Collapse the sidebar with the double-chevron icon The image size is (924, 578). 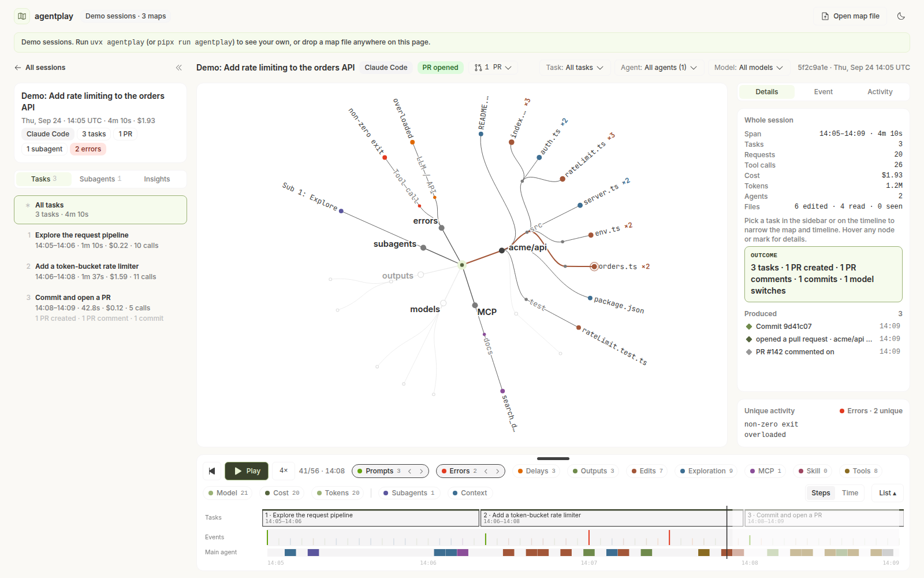pyautogui.click(x=179, y=68)
